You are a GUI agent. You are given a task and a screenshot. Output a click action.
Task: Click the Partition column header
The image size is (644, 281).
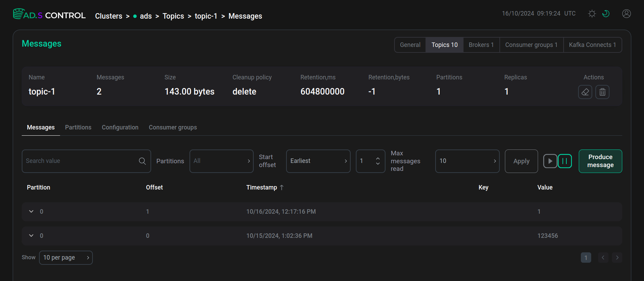(x=39, y=187)
